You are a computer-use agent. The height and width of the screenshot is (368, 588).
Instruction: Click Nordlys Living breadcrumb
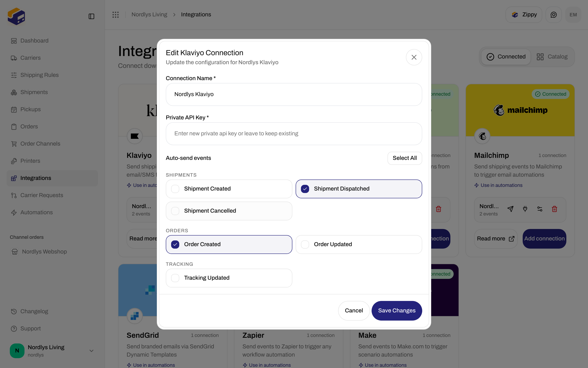[x=149, y=15]
